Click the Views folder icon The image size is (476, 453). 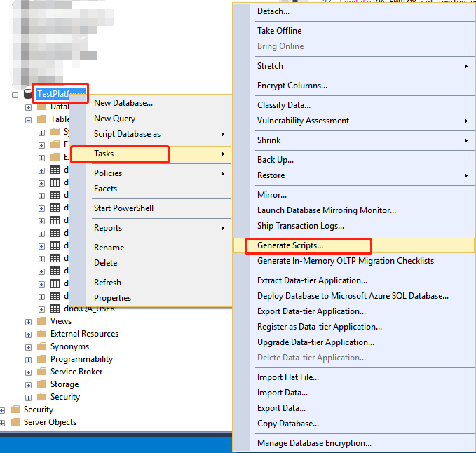tap(41, 321)
